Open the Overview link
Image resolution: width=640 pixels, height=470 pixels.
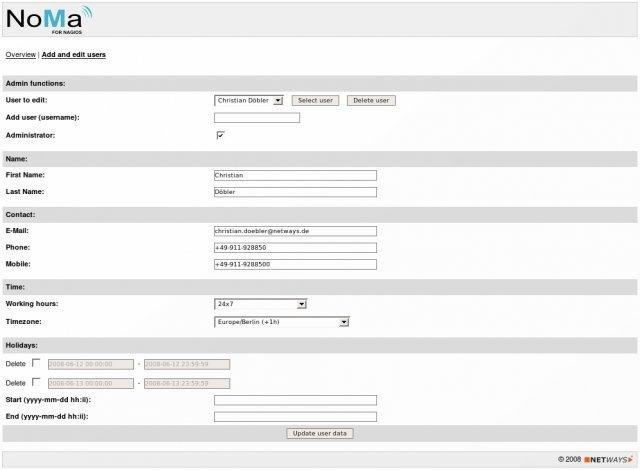click(x=21, y=55)
